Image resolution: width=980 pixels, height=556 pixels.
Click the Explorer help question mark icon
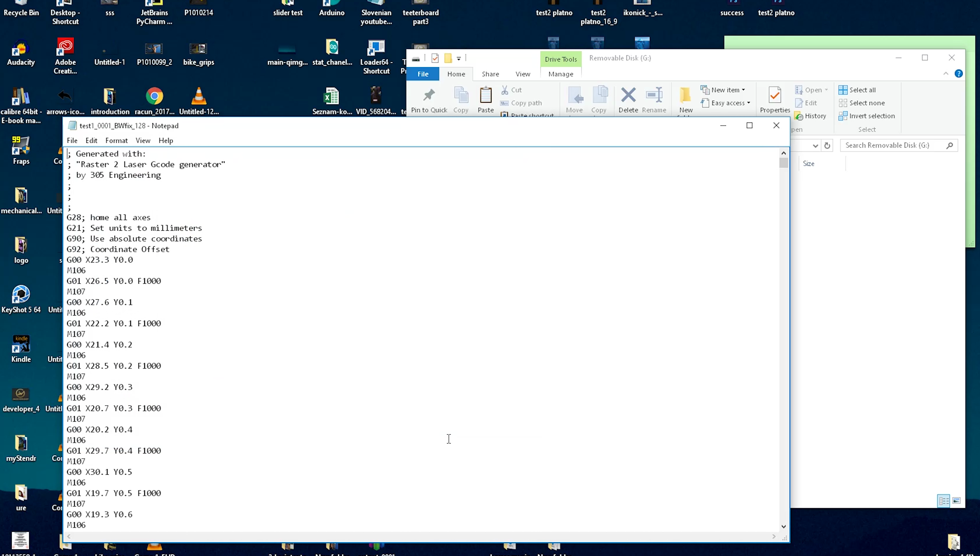point(958,74)
